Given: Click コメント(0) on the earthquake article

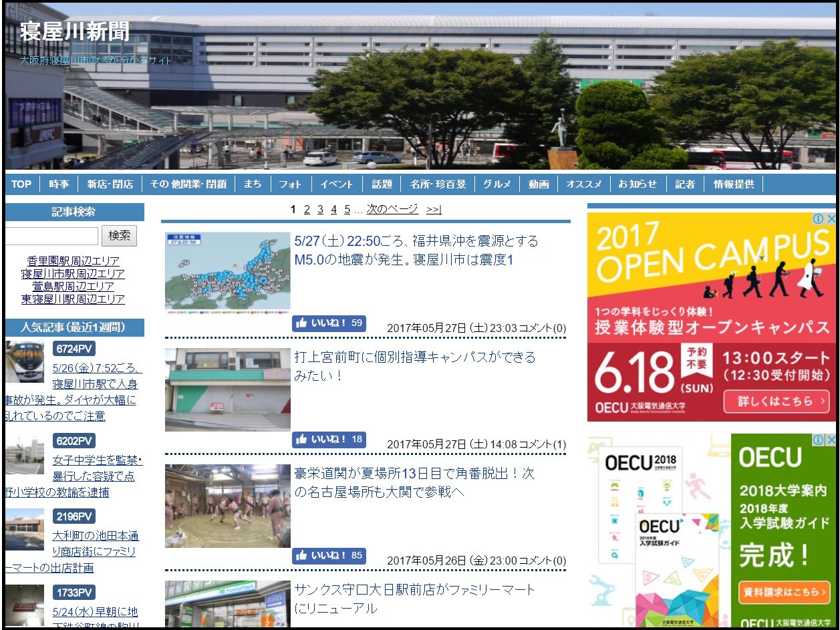Looking at the screenshot, I should click(543, 328).
